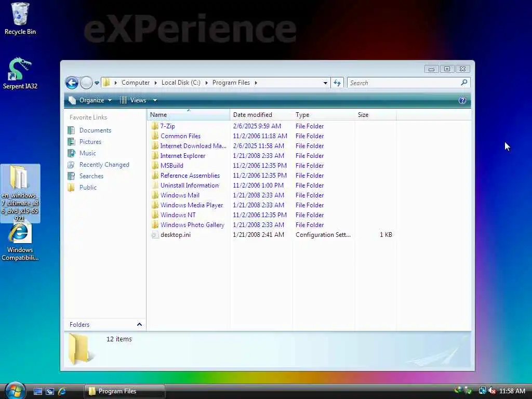Select the en_windows_7_ultimate desktop folder
The width and height of the screenshot is (532, 399).
[20, 193]
